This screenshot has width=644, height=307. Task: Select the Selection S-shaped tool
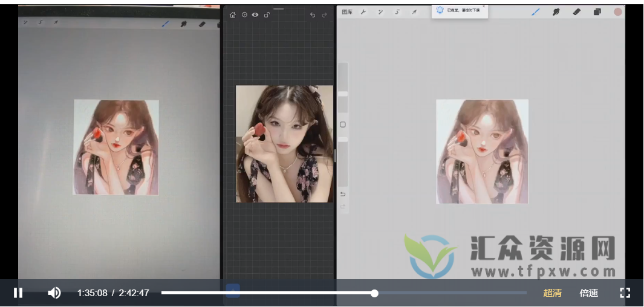tap(397, 12)
